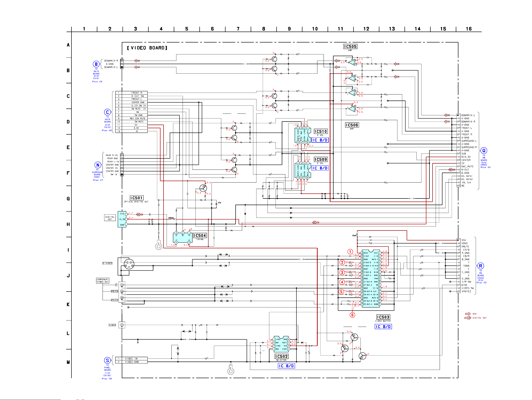This screenshot has height=400, width=532.
Task: Click the S VIDEO connector symbol
Action: [129, 264]
